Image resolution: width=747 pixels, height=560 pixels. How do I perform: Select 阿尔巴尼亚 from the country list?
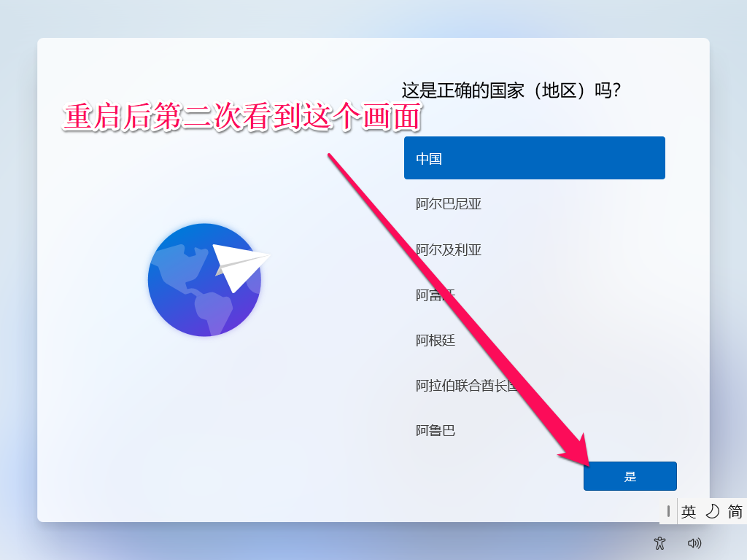[535, 204]
